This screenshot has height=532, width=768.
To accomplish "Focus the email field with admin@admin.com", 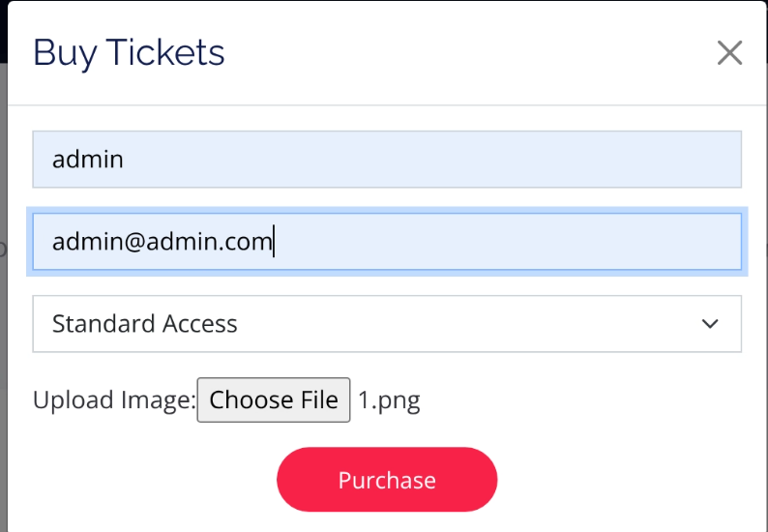I will [387, 242].
